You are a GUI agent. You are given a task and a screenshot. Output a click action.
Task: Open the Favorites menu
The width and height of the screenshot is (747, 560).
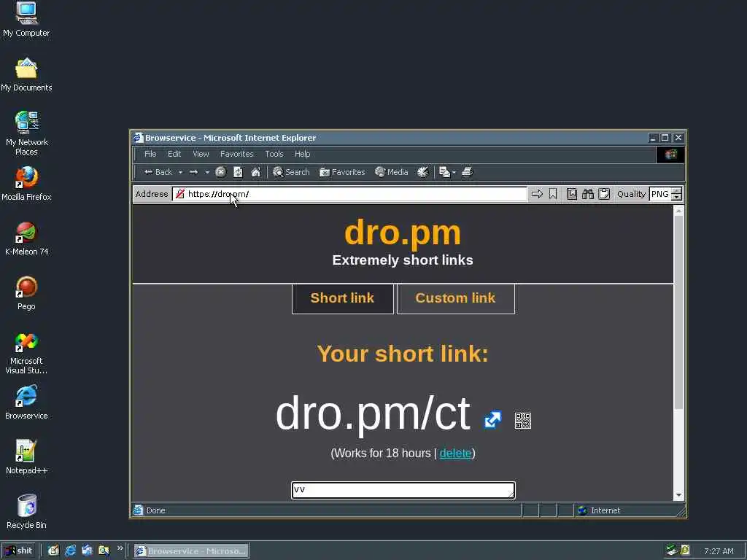237,154
